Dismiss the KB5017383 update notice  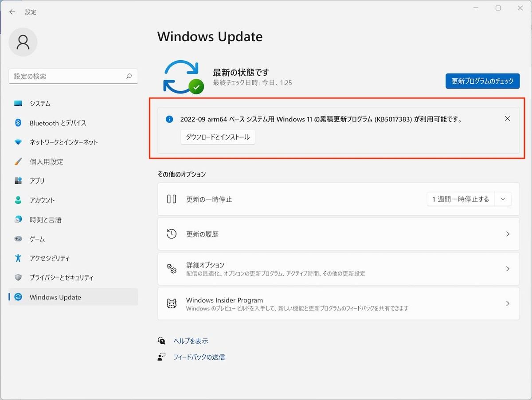click(x=508, y=119)
